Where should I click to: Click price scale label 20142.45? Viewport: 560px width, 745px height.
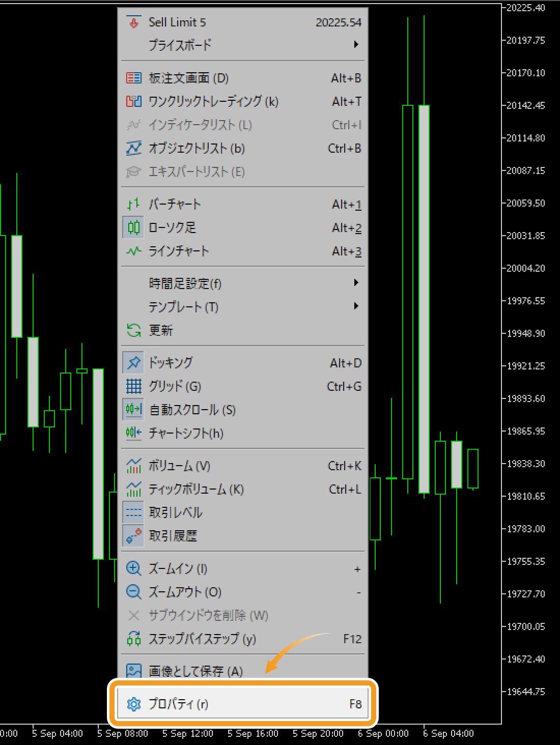[x=525, y=105]
